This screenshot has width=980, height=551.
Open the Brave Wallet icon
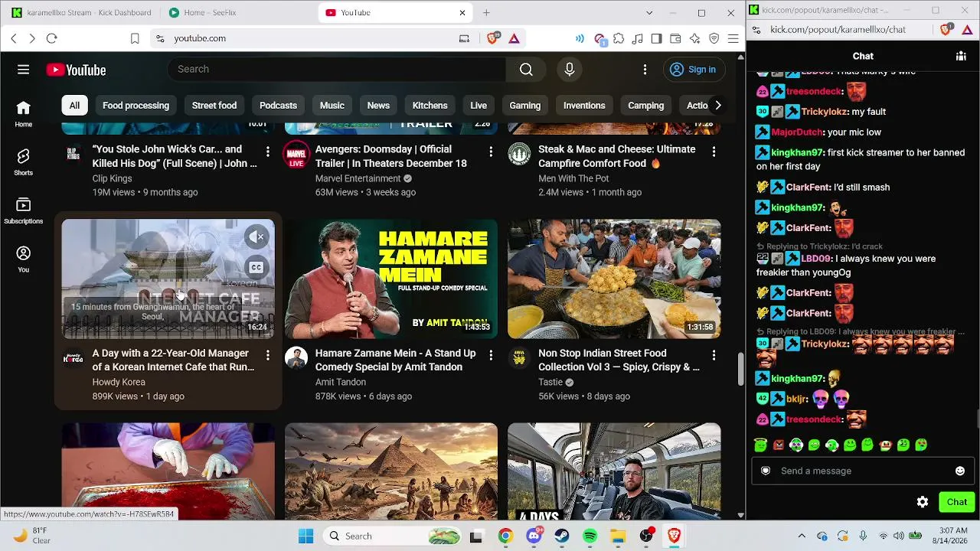[x=675, y=38]
